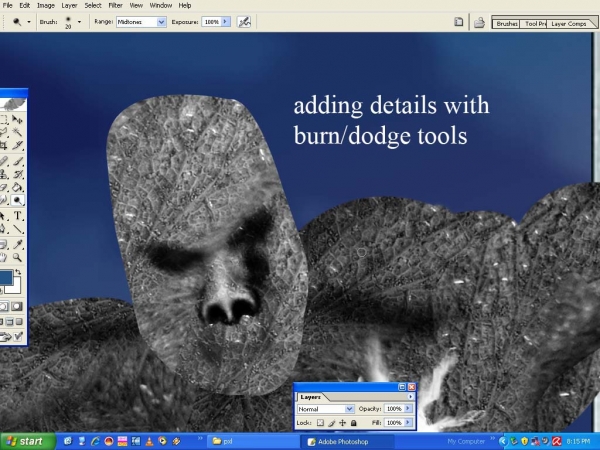Open the Filter menu

coord(115,5)
